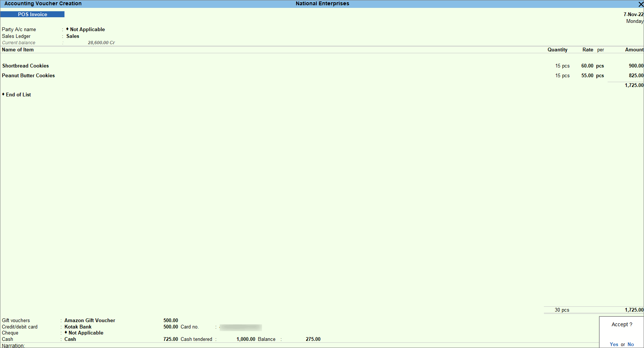The height and width of the screenshot is (348, 644).
Task: Click Shortbread Cookies rate 60.00
Action: [x=587, y=66]
